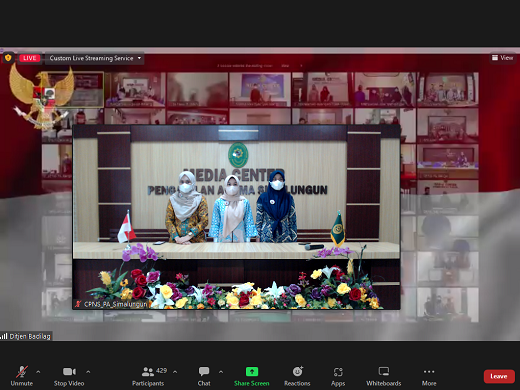The image size is (520, 390).
Task: Click the 429 participants count
Action: [x=161, y=370]
